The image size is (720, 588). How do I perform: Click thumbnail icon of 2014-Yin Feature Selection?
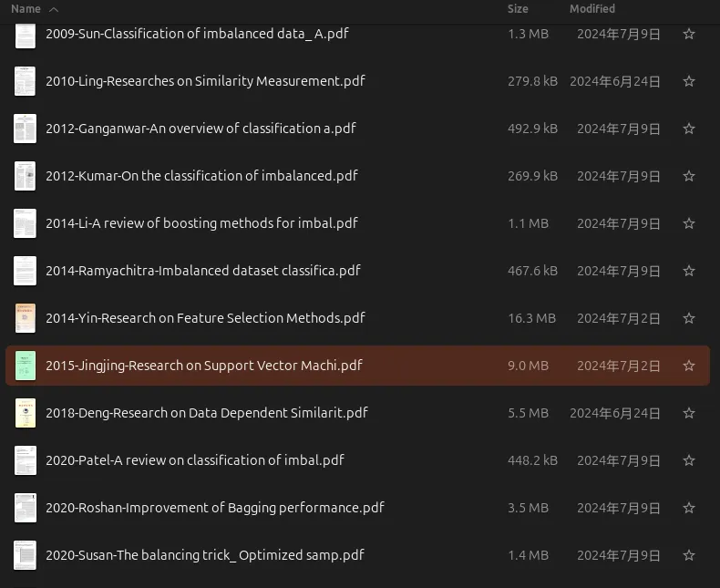(x=25, y=318)
